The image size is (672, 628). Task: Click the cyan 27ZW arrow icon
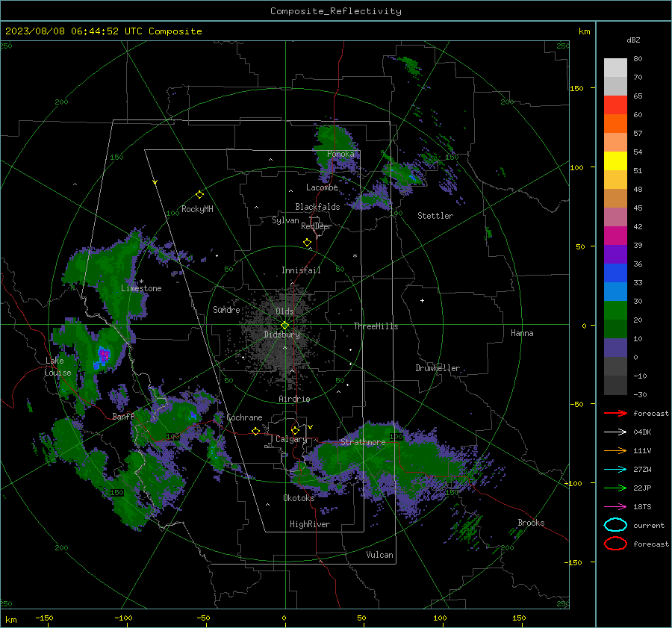[x=615, y=470]
